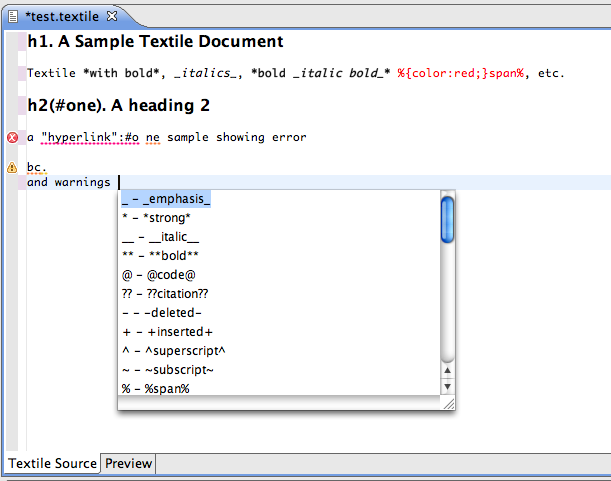The height and width of the screenshot is (481, 611).
Task: Click the red error marker icon
Action: [x=12, y=138]
